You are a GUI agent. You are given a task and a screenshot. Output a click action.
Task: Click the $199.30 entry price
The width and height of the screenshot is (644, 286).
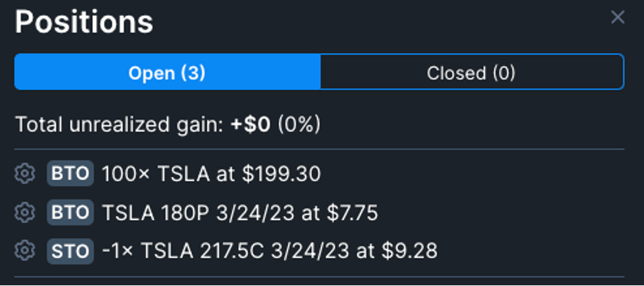(x=281, y=174)
